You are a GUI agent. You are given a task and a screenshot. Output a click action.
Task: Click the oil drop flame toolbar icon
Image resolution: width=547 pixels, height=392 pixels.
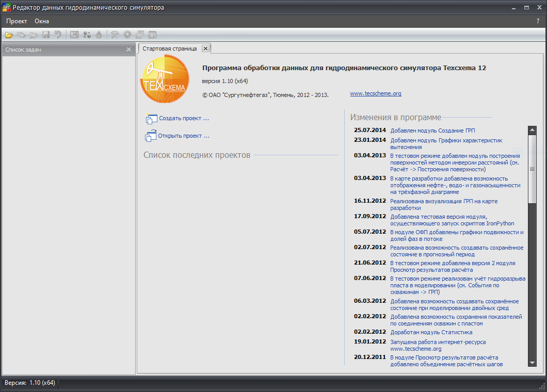[99, 35]
